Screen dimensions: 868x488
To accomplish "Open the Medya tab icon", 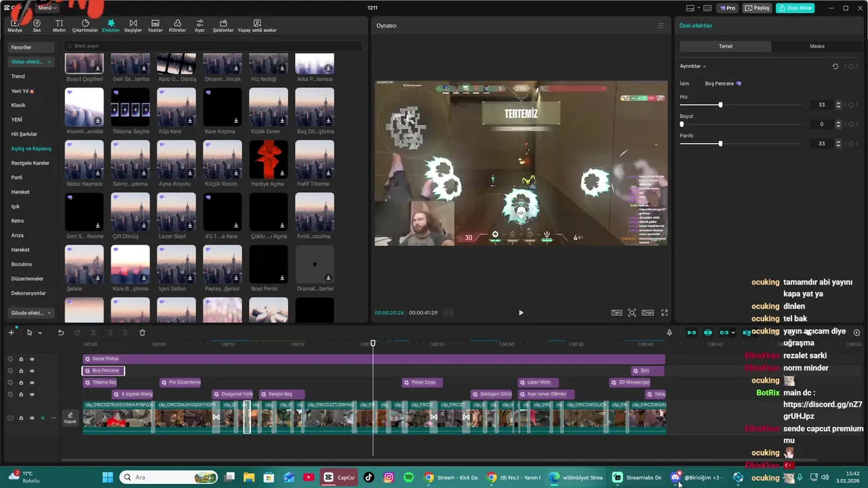I will (x=14, y=26).
